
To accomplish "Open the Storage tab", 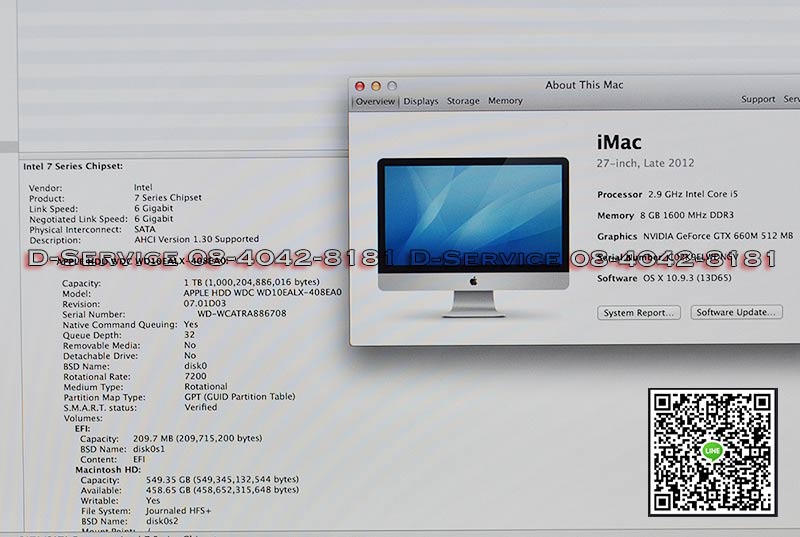I will coord(463,101).
